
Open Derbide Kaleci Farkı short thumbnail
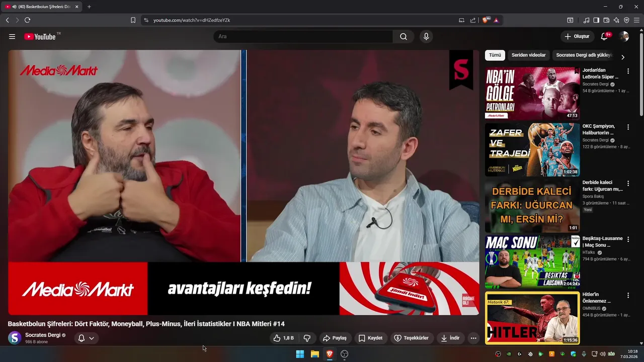pos(532,206)
